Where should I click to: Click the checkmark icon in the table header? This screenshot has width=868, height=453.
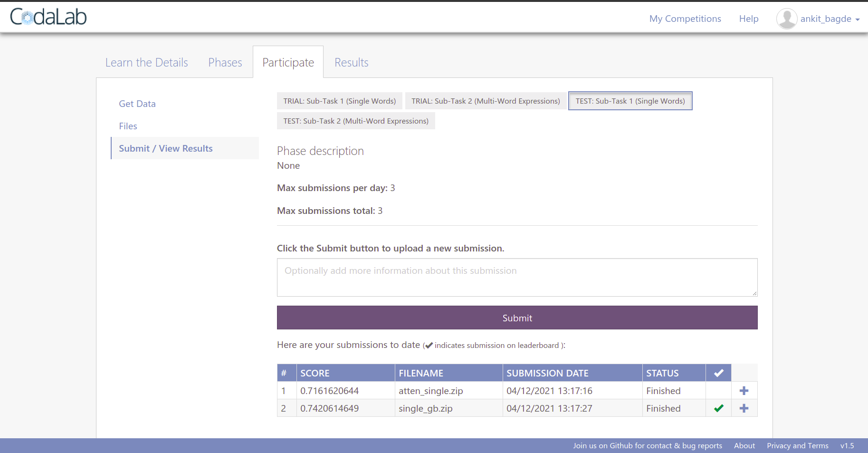click(718, 373)
